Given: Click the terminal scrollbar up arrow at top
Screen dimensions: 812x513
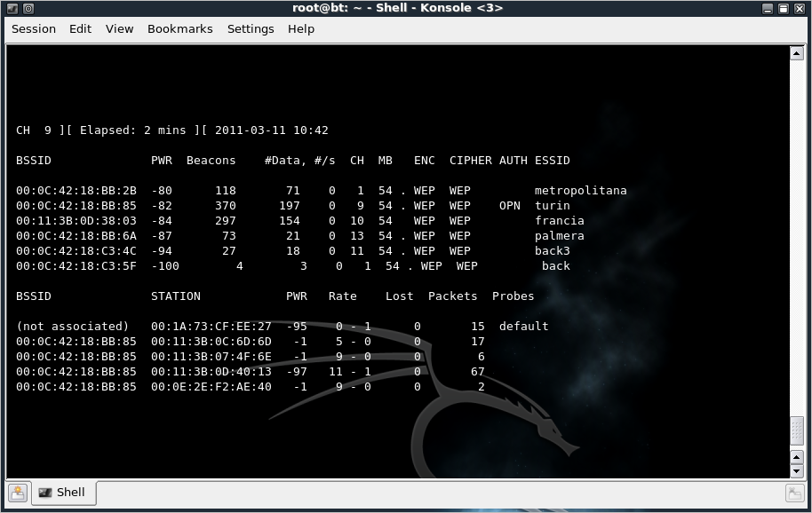Looking at the screenshot, I should click(797, 53).
